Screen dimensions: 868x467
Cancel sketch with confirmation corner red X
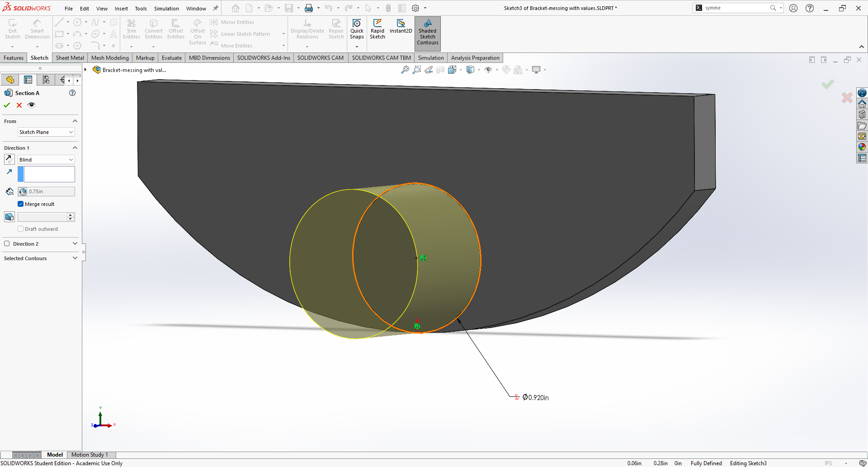coord(847,97)
